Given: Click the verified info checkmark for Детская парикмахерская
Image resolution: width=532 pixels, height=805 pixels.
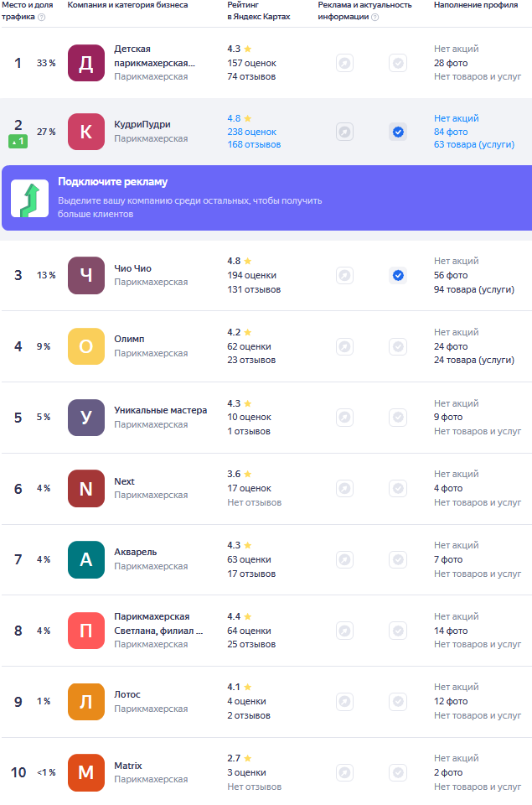Looking at the screenshot, I should coord(398,63).
